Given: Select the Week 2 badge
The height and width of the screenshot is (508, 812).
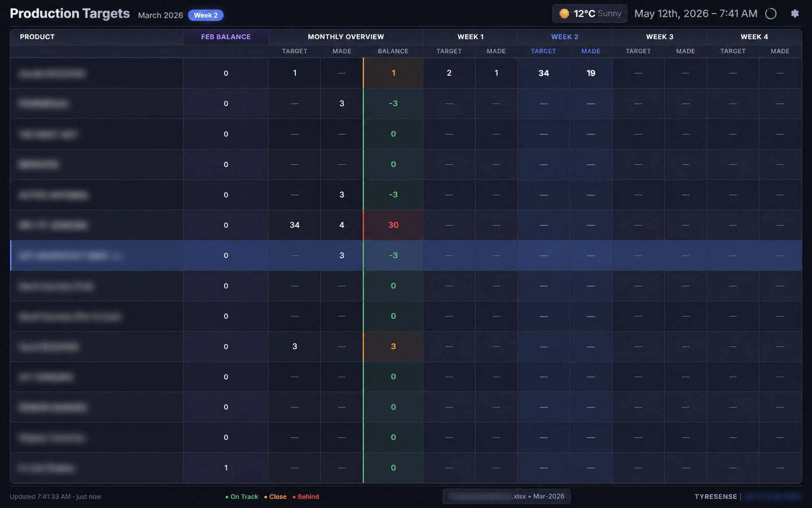Looking at the screenshot, I should pos(205,15).
